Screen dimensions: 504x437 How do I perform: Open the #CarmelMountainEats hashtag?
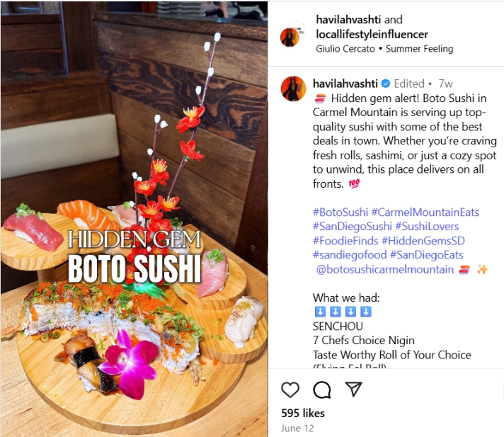(425, 212)
